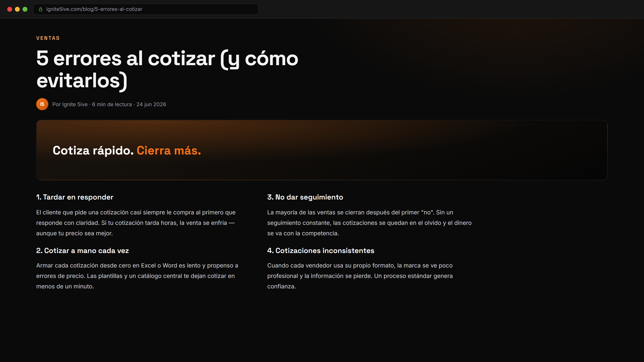
Task: Click paragraph starting 'Cuando cada vendedor usa'
Action: pos(360,276)
